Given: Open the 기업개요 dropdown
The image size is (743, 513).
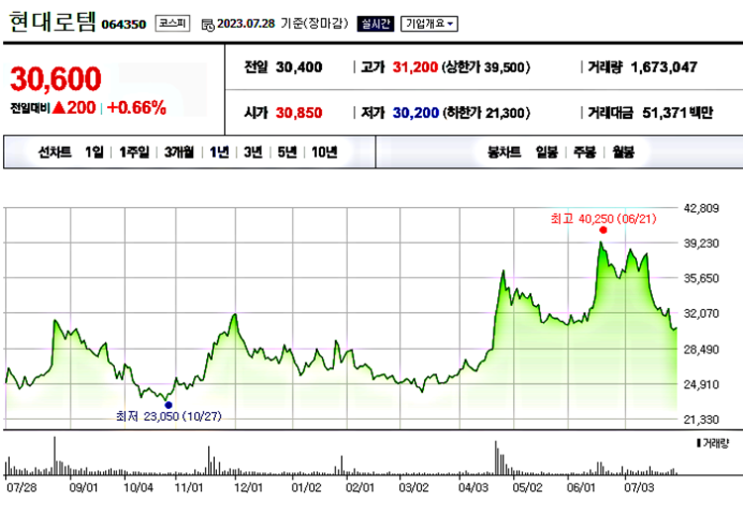Looking at the screenshot, I should pyautogui.click(x=429, y=24).
